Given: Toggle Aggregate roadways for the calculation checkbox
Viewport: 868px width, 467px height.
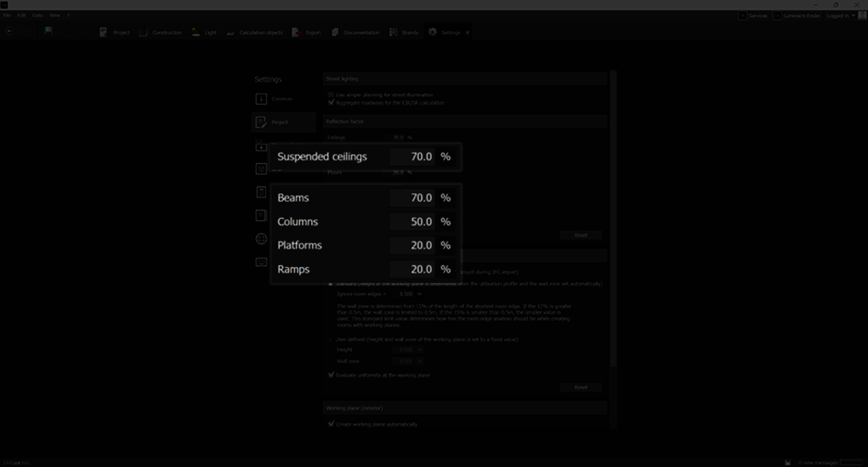Looking at the screenshot, I should (x=331, y=103).
